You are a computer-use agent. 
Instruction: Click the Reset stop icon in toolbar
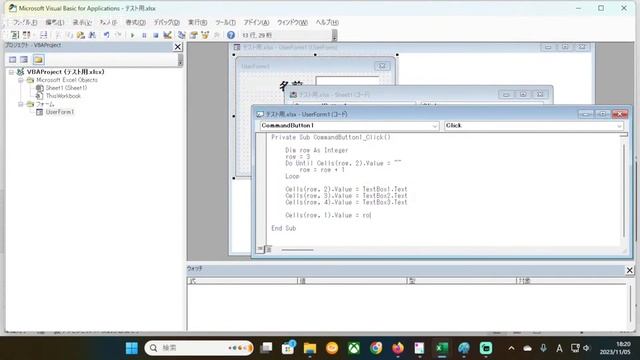point(156,35)
